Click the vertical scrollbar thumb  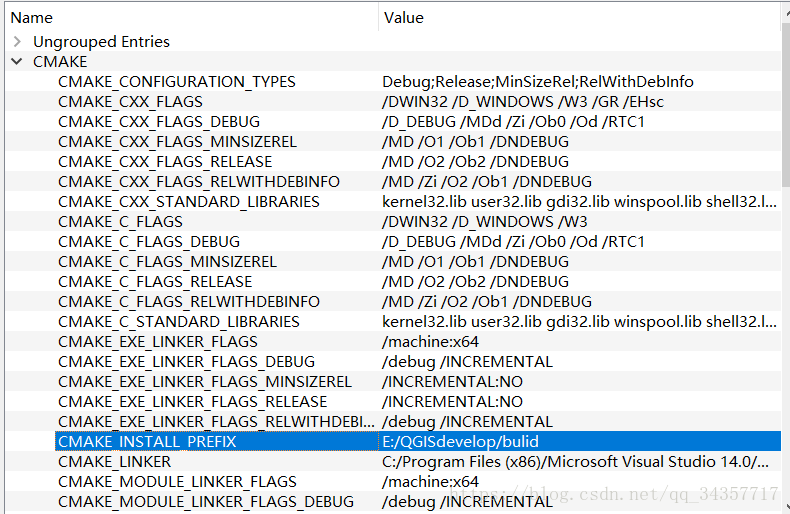(786, 103)
